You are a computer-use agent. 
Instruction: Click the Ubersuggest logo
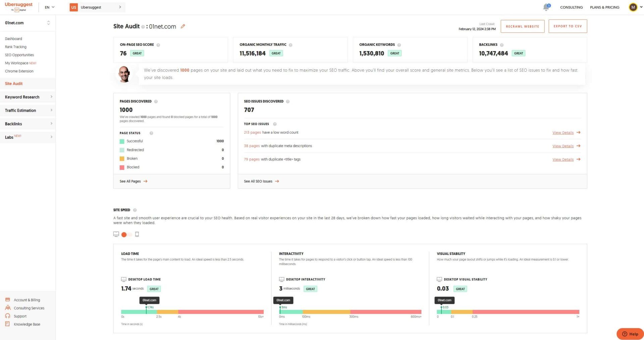[x=18, y=7]
